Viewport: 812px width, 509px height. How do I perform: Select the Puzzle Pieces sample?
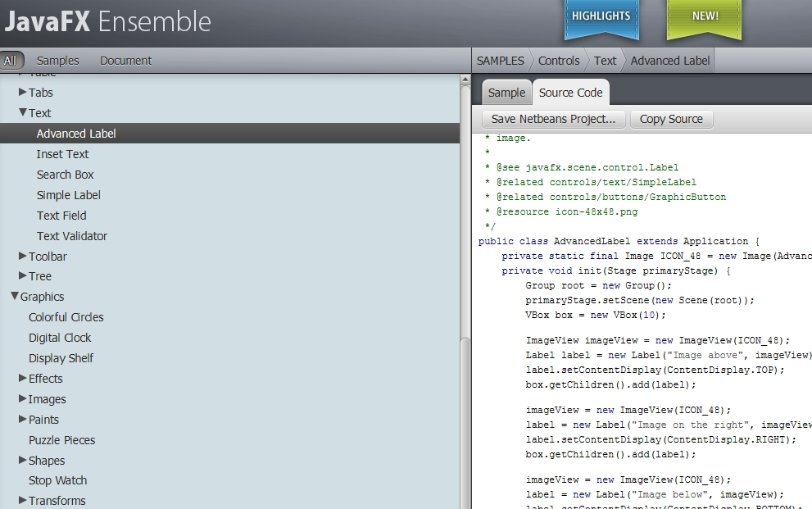(x=61, y=440)
